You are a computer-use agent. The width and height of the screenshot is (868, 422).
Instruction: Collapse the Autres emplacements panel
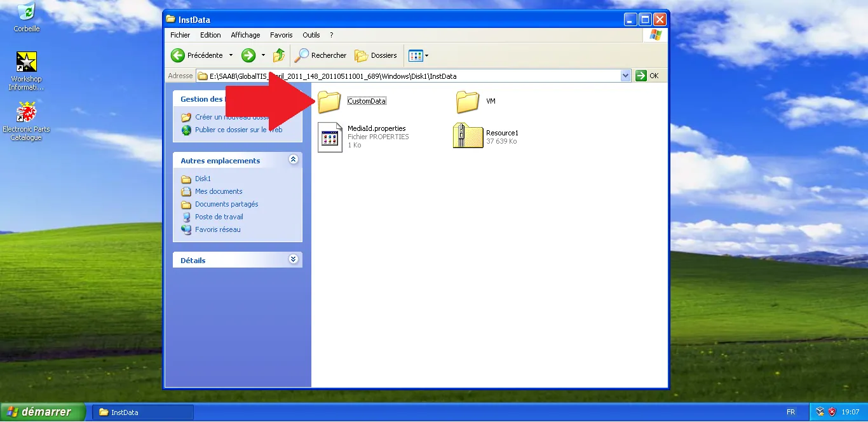pyautogui.click(x=293, y=160)
